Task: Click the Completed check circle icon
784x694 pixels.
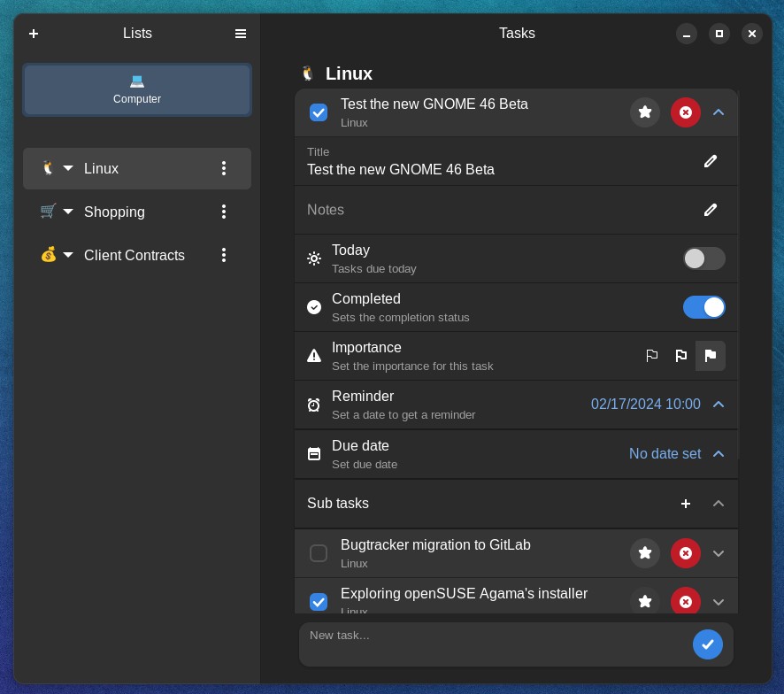Action: [314, 307]
